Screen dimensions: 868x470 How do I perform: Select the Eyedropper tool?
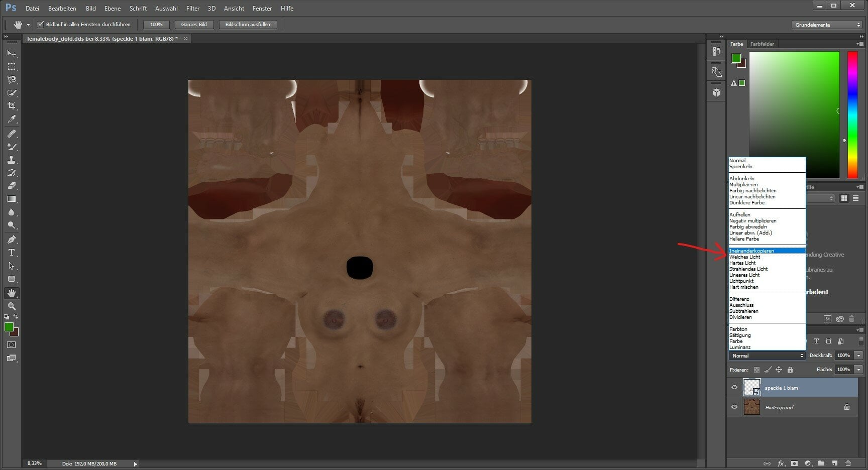pos(12,120)
